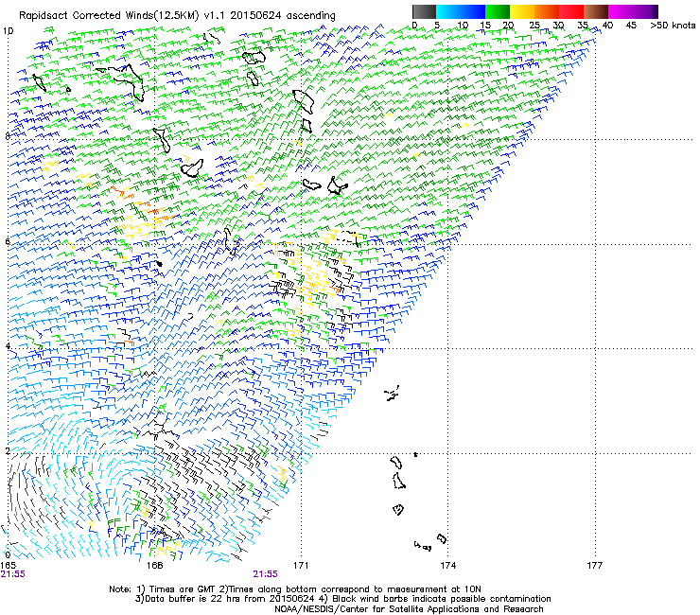Click the purple '21:55' time beneath longitude 165
This screenshot has width=700, height=615.
12,574
